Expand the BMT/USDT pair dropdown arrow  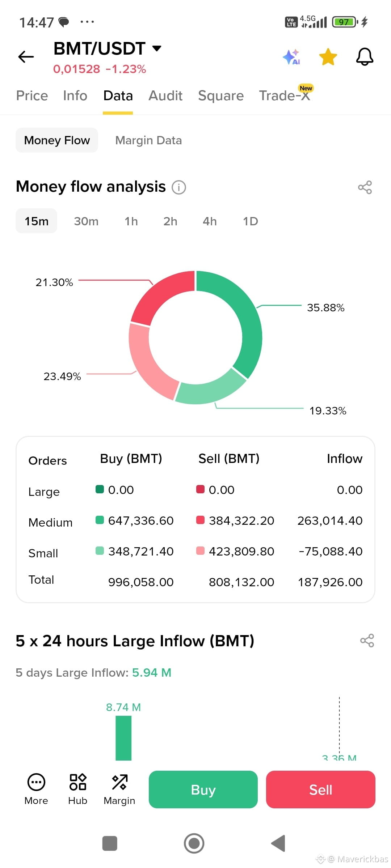[x=157, y=48]
